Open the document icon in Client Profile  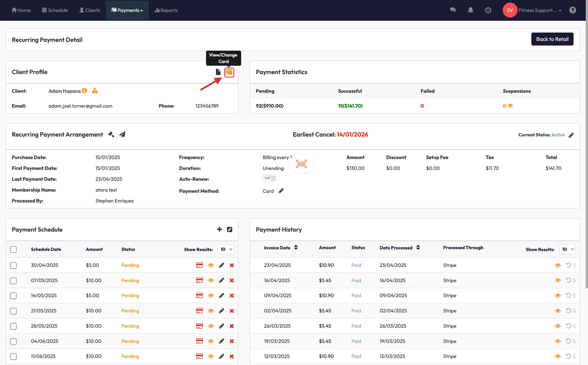point(218,72)
